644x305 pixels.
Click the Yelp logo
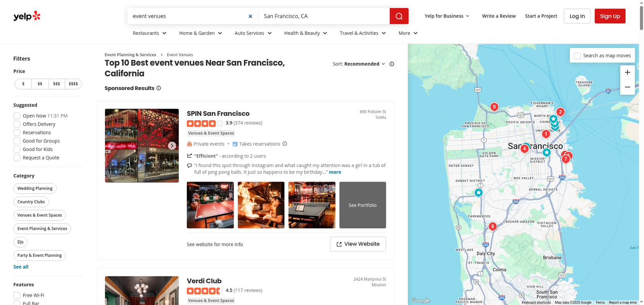pos(27,16)
